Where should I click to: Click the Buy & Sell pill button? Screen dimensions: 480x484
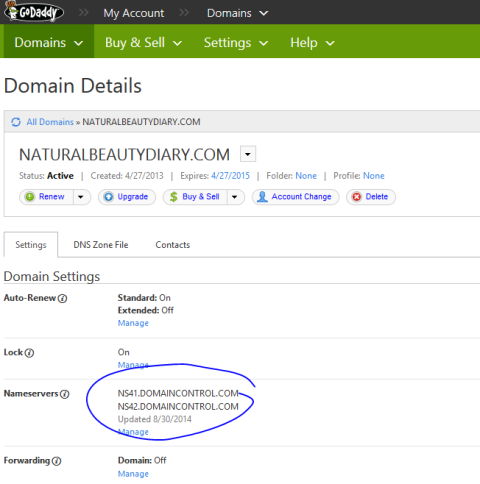pos(195,197)
